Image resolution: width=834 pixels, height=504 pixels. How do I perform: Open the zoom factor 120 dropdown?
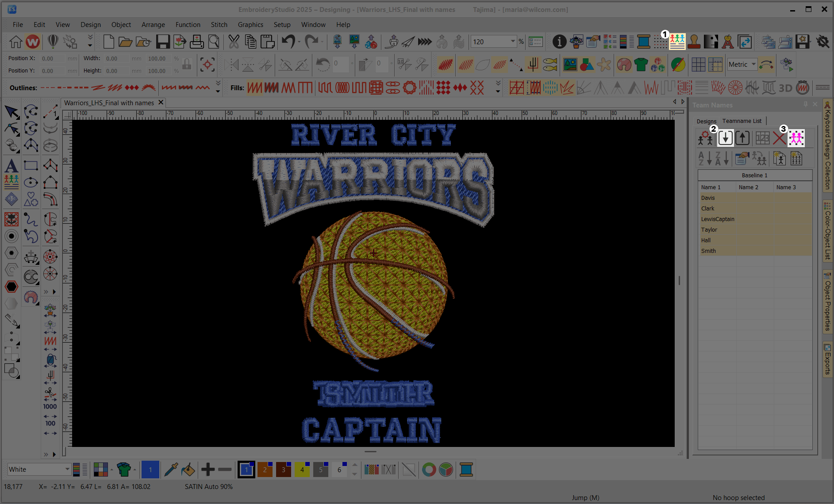[x=513, y=42]
